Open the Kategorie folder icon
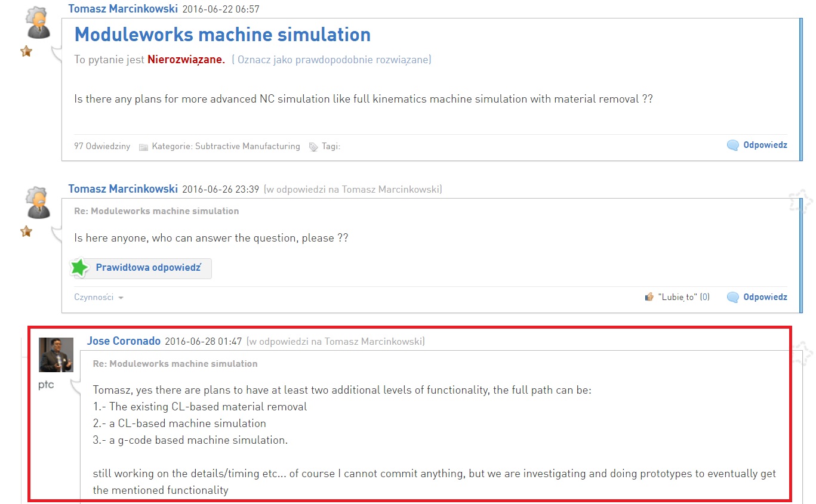This screenshot has width=816, height=504. (143, 146)
